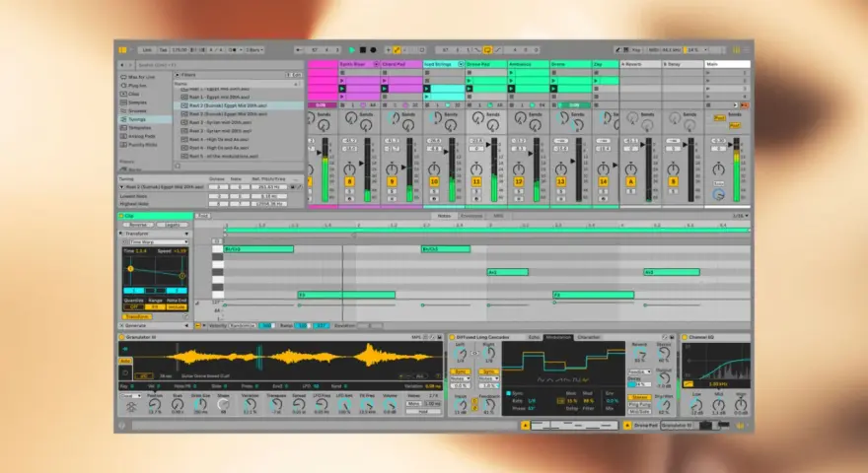Screen dimensions: 868x473
Task: Open the Echo tab in the delay device
Action: [535, 337]
